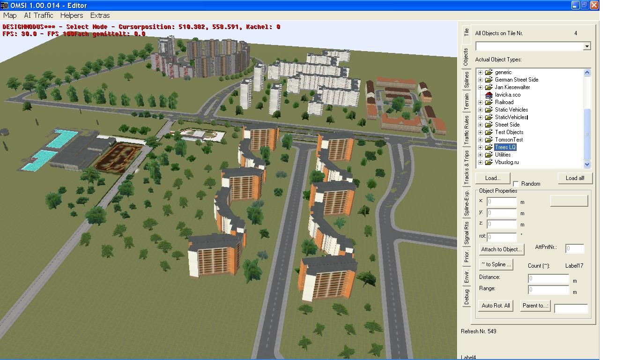Open the All Objects on Tile dropdown

tap(586, 46)
